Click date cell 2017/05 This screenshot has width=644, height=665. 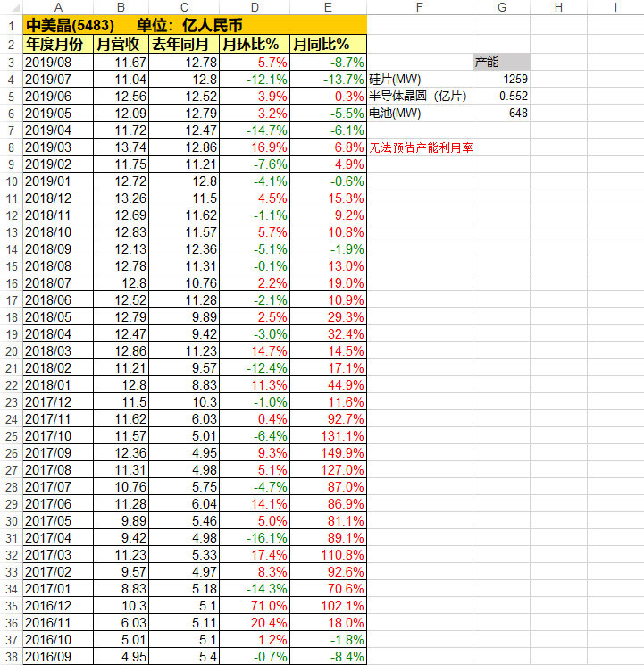click(58, 521)
